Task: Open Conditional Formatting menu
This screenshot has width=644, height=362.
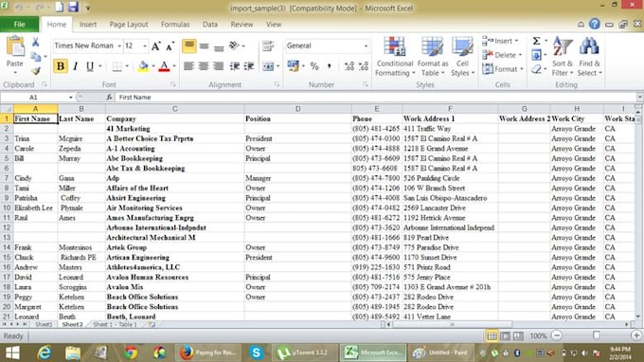Action: pyautogui.click(x=394, y=57)
